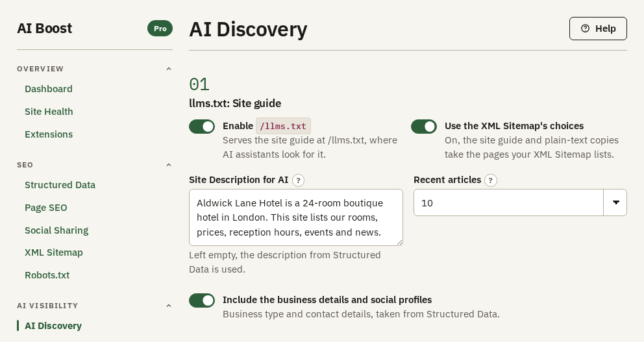644x342 pixels.
Task: Click the Pro badge next to AI Boost
Action: pos(160,29)
